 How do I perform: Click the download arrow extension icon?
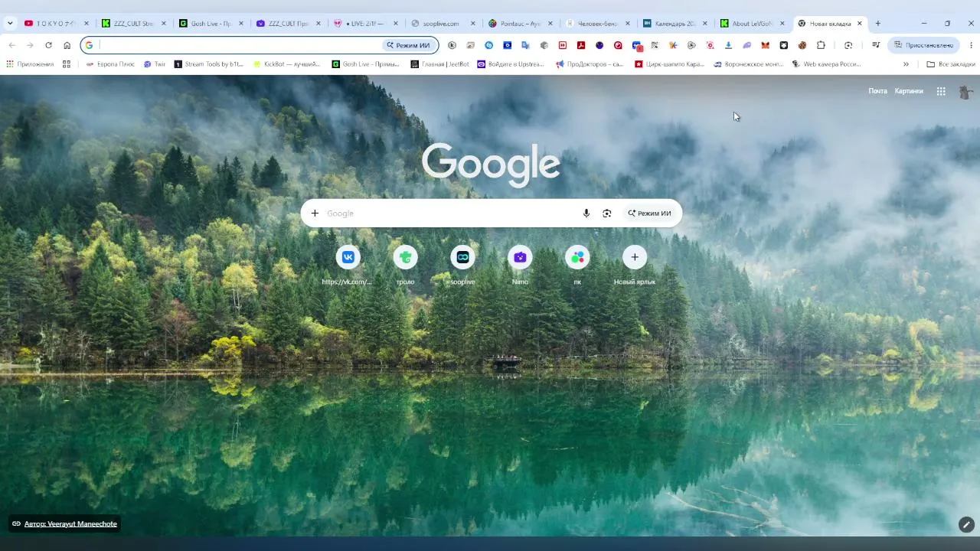[728, 45]
